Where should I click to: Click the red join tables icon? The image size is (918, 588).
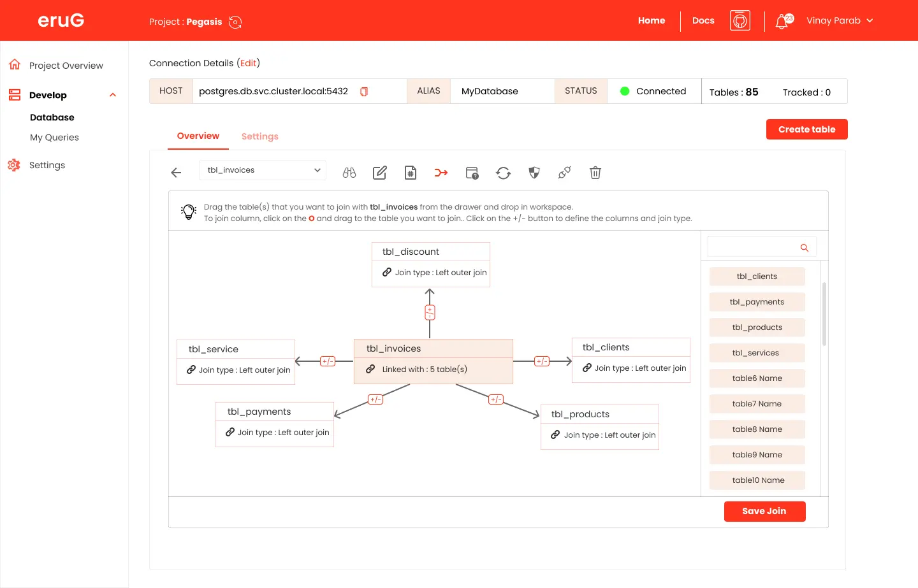pos(441,173)
